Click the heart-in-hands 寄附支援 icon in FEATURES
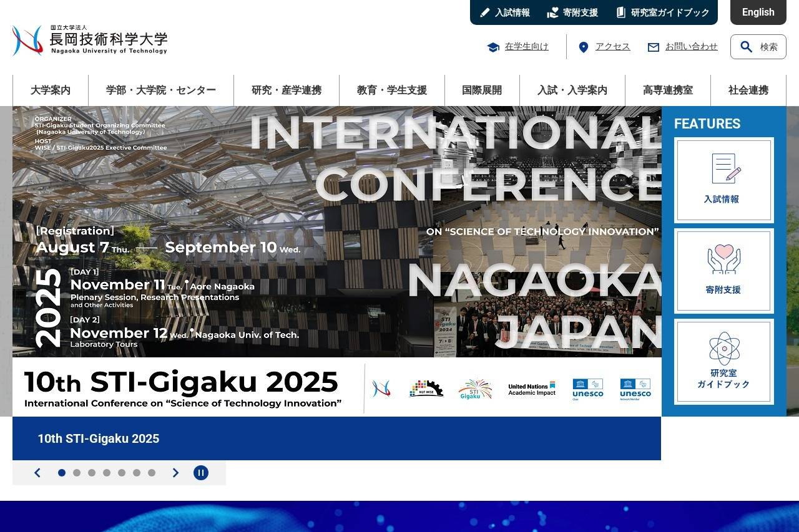The image size is (799, 532). pos(724,259)
